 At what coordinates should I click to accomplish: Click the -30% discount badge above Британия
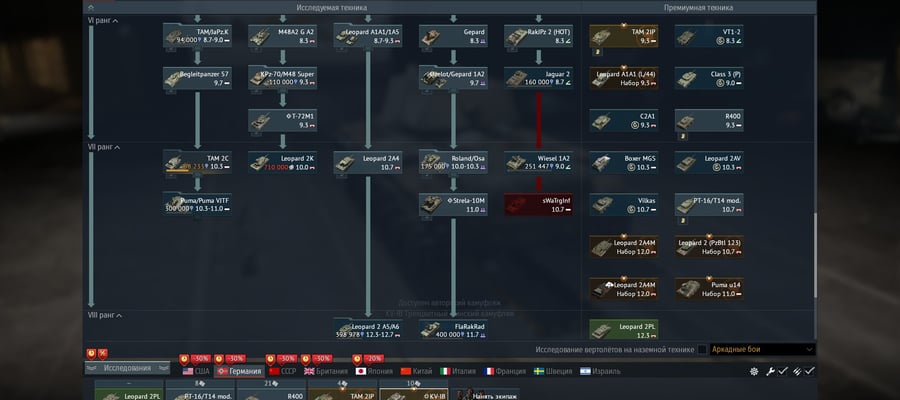click(x=322, y=359)
